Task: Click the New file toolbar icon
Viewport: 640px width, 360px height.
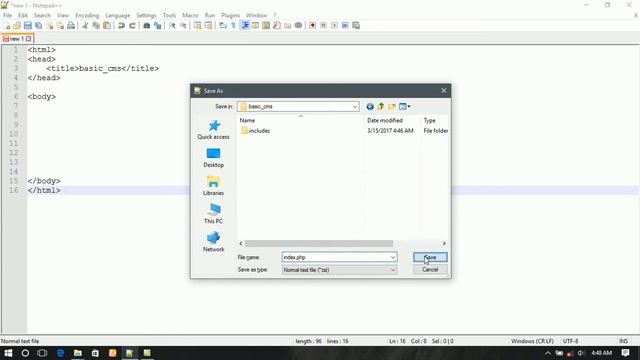Action: tap(7, 25)
